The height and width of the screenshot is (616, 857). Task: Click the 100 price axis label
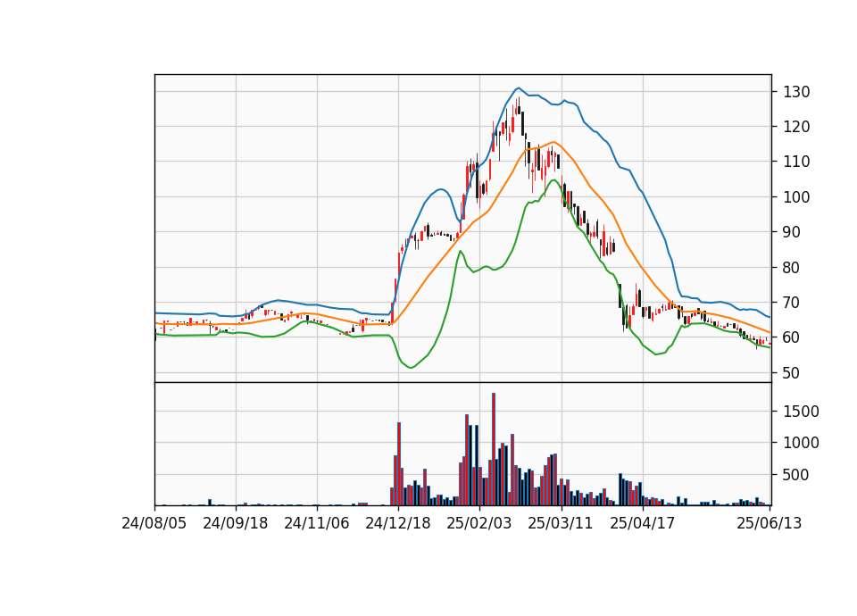pyautogui.click(x=796, y=197)
